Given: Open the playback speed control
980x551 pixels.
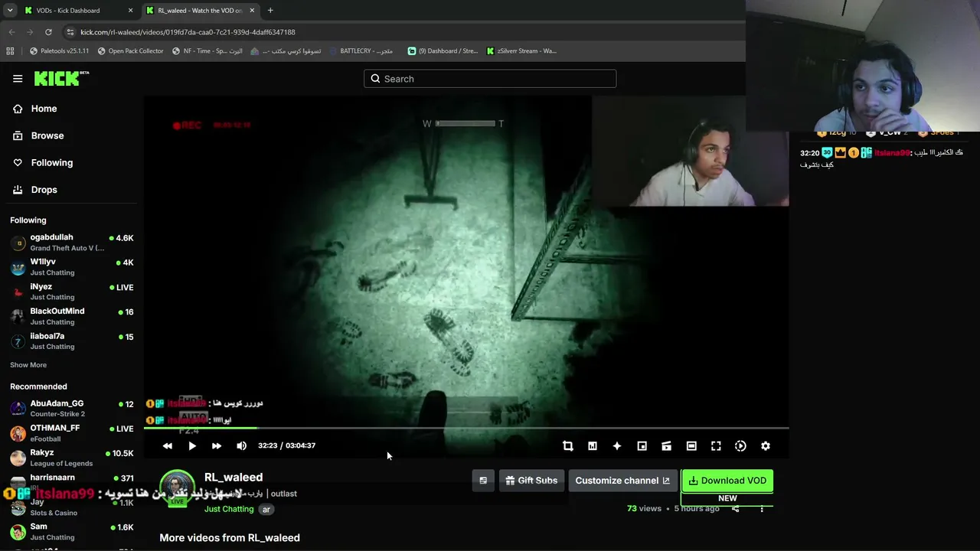Looking at the screenshot, I should (x=740, y=446).
